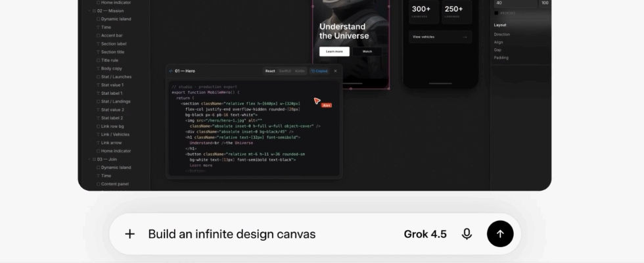Close the 01 — Hero code panel

pyautogui.click(x=335, y=71)
